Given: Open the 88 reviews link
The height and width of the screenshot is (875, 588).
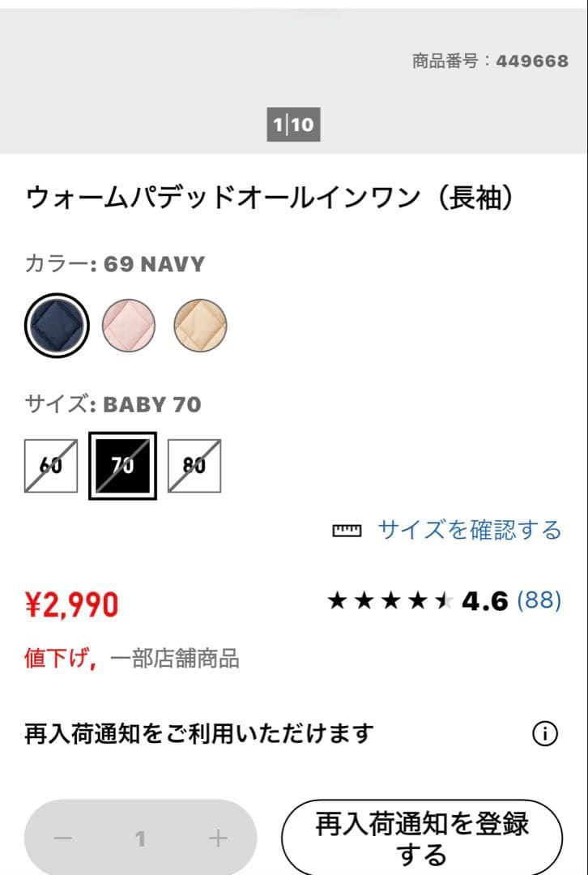Looking at the screenshot, I should point(539,600).
